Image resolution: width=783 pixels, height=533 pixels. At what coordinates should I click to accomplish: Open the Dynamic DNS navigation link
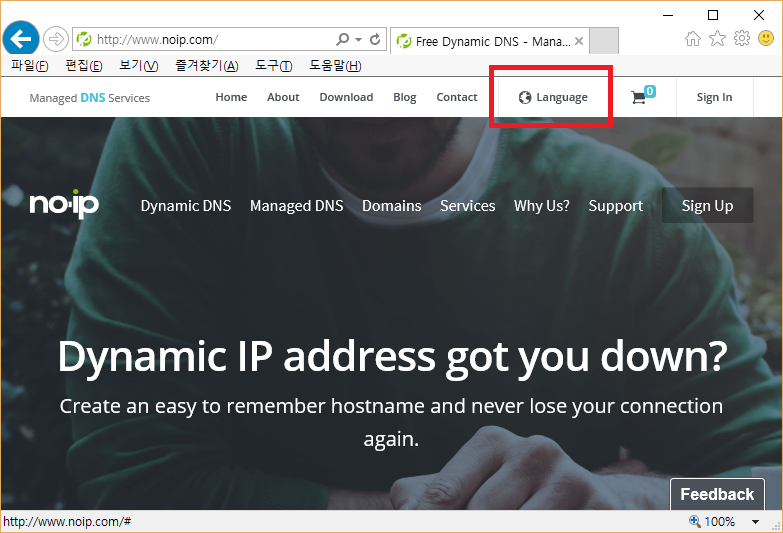[x=185, y=205]
